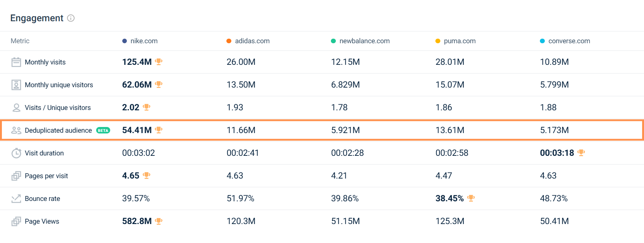Click the trophy beside 62.06M unique visitors
Screen dimensions: 644x243
[159, 85]
